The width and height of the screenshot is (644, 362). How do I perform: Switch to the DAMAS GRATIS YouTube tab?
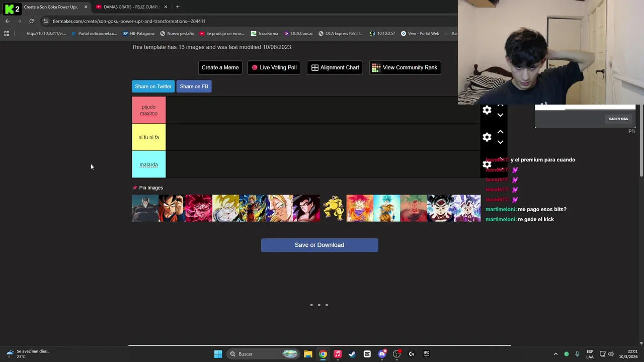(131, 7)
